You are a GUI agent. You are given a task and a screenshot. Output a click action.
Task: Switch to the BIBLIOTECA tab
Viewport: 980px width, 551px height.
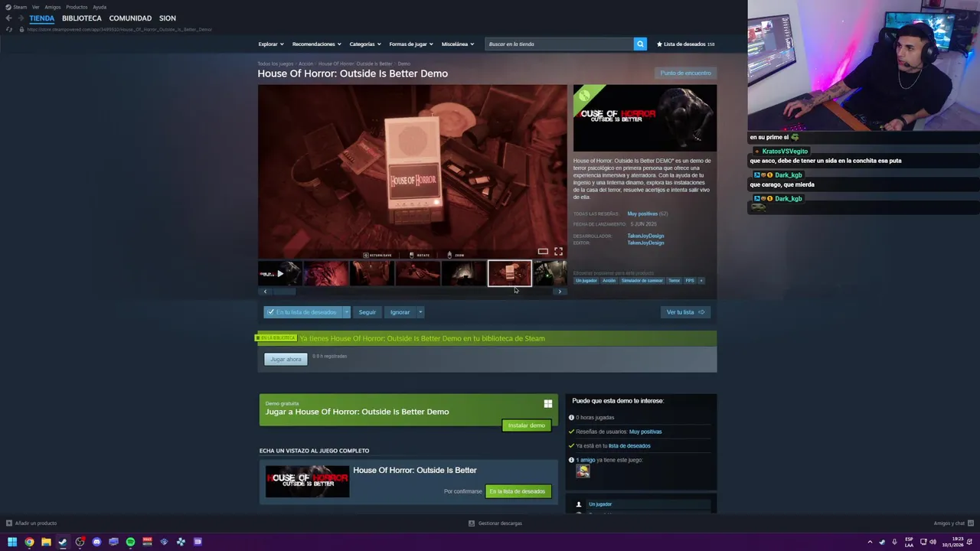82,18
